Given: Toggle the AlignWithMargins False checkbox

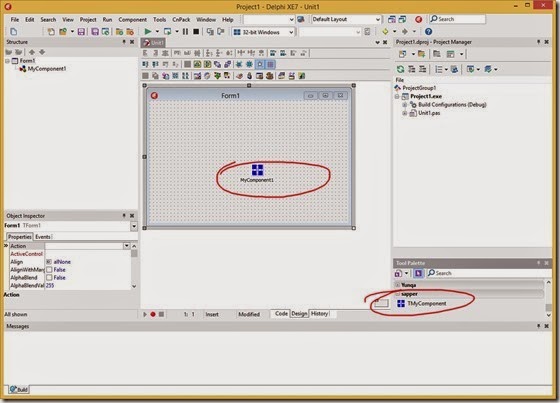Looking at the screenshot, I should 49,270.
